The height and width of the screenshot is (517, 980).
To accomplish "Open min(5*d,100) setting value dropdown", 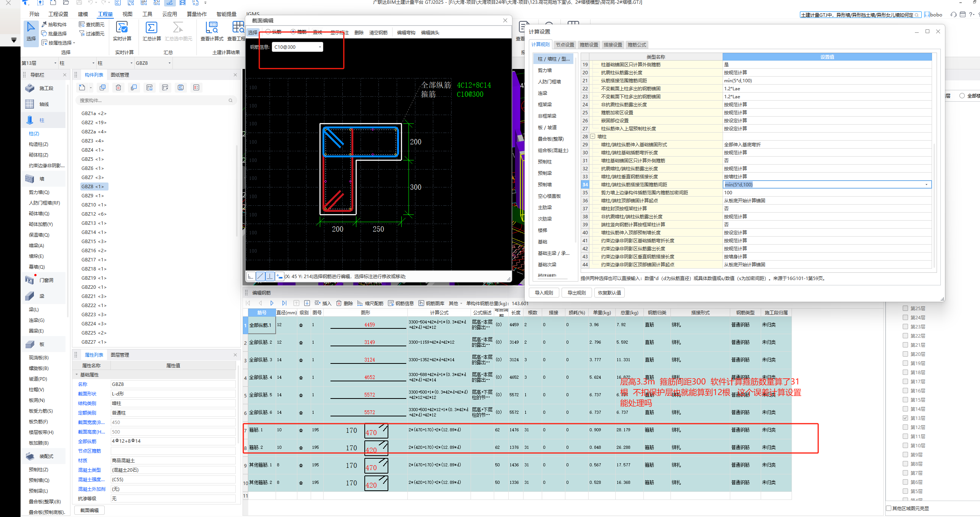I will tap(926, 185).
